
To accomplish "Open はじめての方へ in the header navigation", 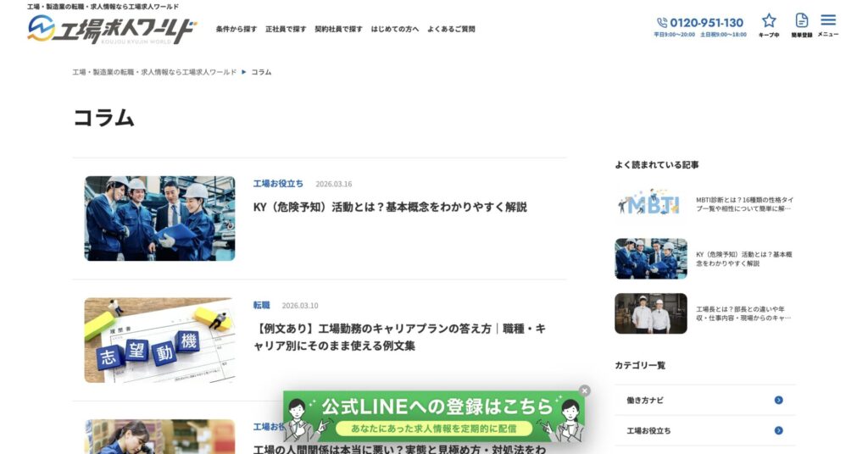I will pos(395,30).
